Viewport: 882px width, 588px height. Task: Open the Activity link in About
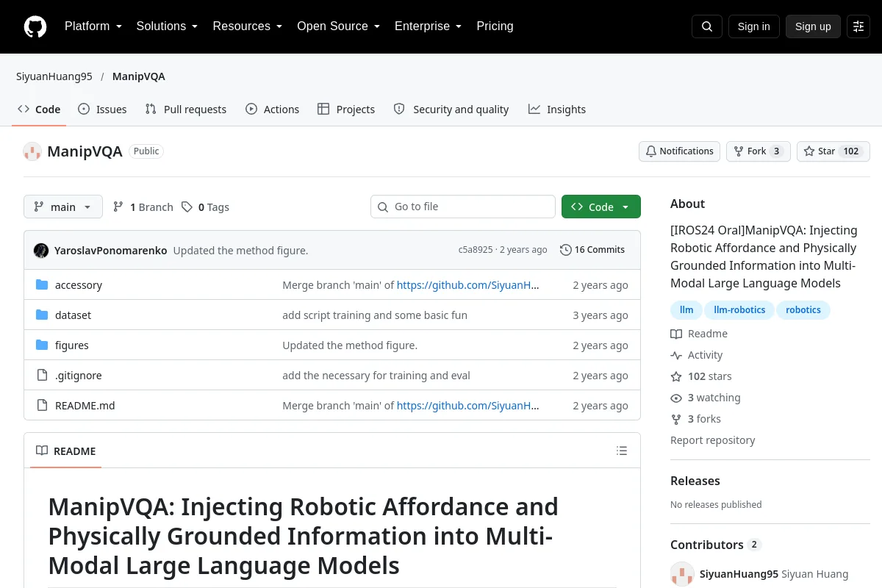(697, 355)
